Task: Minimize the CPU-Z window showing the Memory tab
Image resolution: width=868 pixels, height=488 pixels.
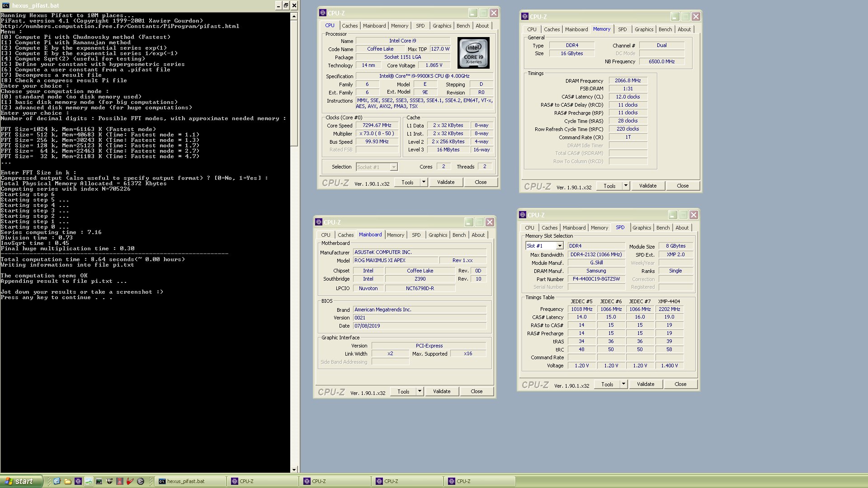Action: coord(675,17)
